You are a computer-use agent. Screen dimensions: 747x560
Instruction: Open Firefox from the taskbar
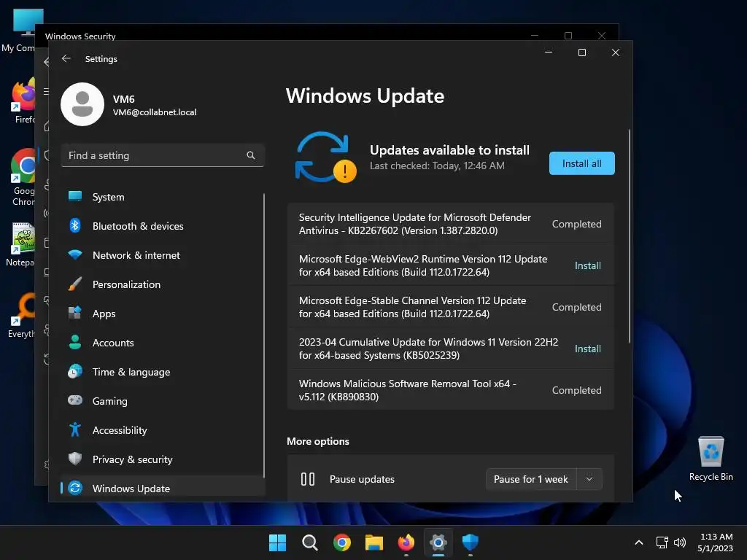coord(406,542)
